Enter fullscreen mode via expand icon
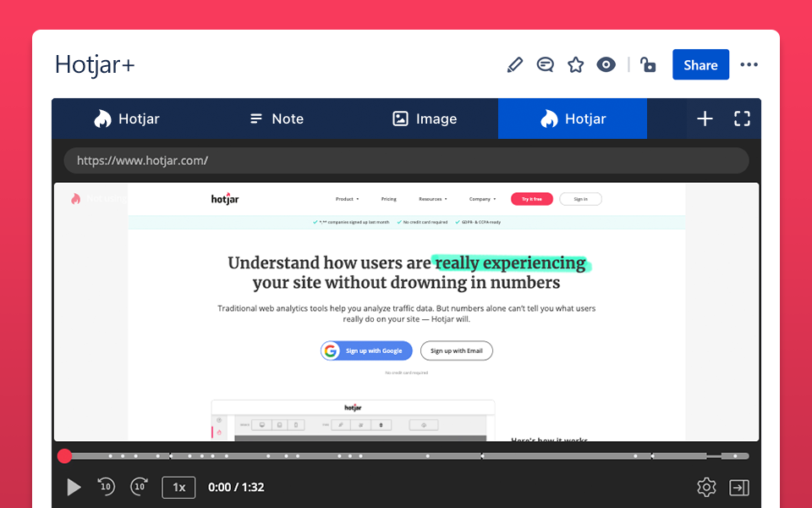Image resolution: width=812 pixels, height=508 pixels. pos(742,119)
